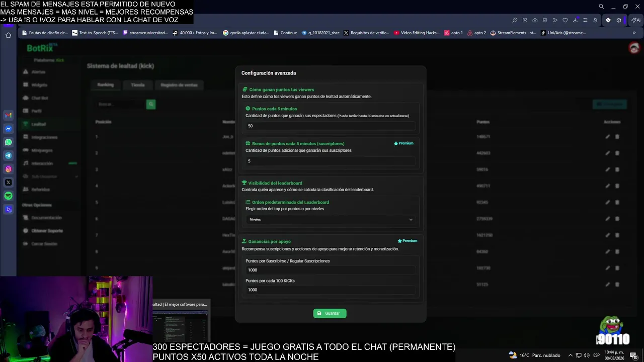Open the browser profile account icon

[595, 20]
